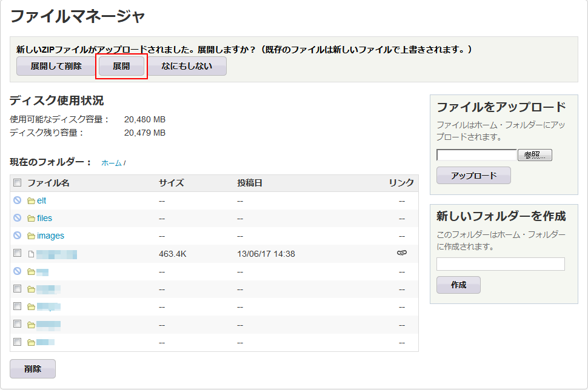Click the new folder name input field
Screen dimensions: 588x390
pyautogui.click(x=501, y=264)
